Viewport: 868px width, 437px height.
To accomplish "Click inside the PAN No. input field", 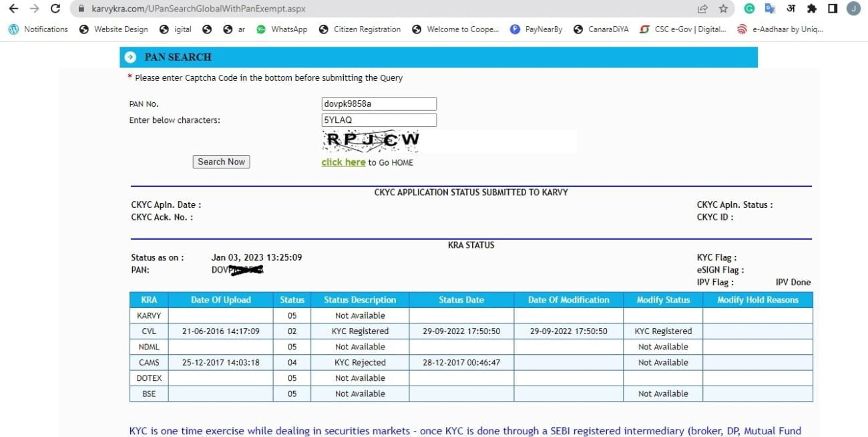I will tap(379, 104).
